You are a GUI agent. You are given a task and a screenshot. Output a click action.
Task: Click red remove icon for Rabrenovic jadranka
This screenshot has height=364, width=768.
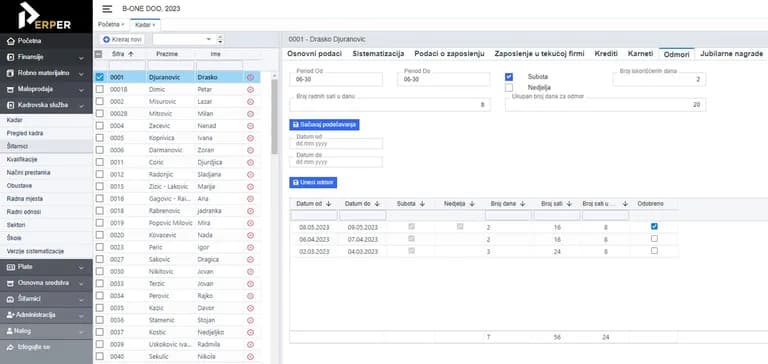click(x=250, y=211)
